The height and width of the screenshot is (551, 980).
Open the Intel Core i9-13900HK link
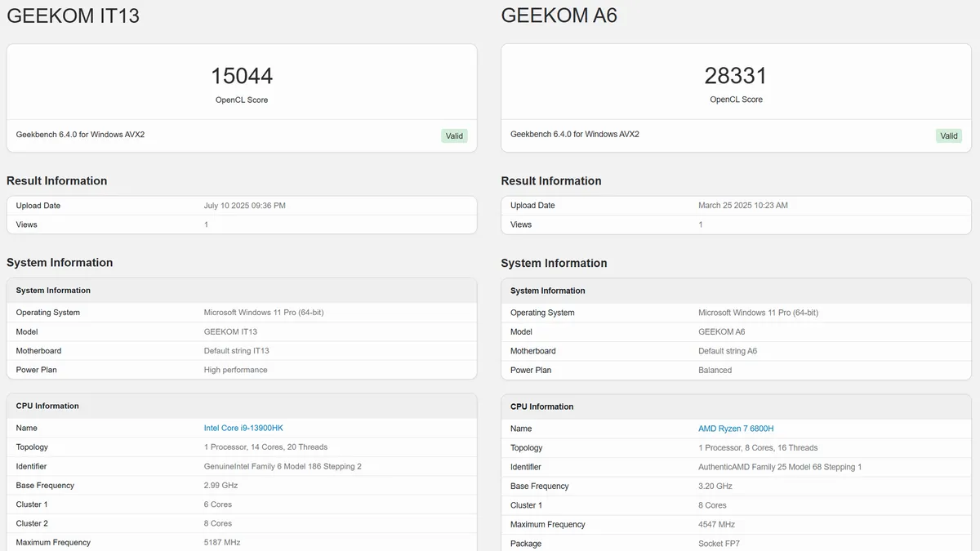pyautogui.click(x=243, y=428)
